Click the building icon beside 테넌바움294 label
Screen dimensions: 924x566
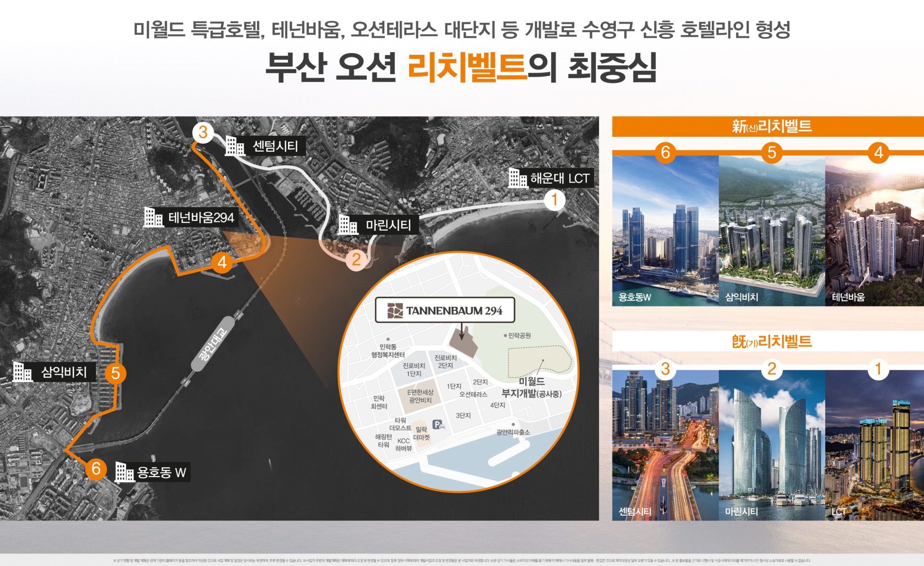153,217
